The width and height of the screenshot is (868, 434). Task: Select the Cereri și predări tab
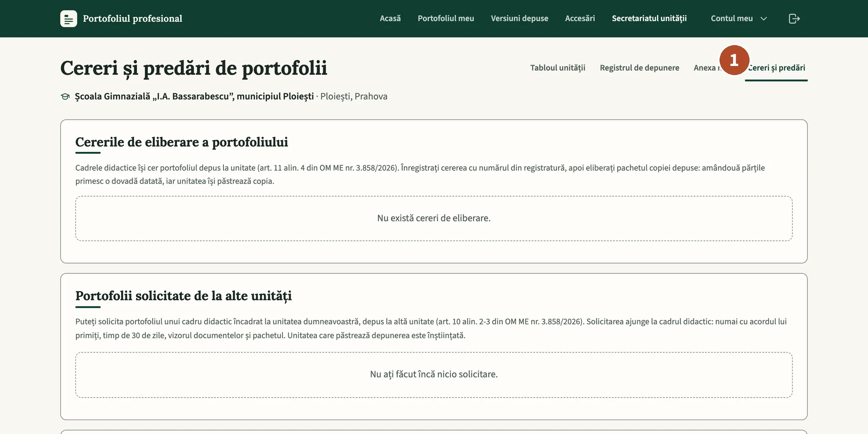pyautogui.click(x=777, y=68)
